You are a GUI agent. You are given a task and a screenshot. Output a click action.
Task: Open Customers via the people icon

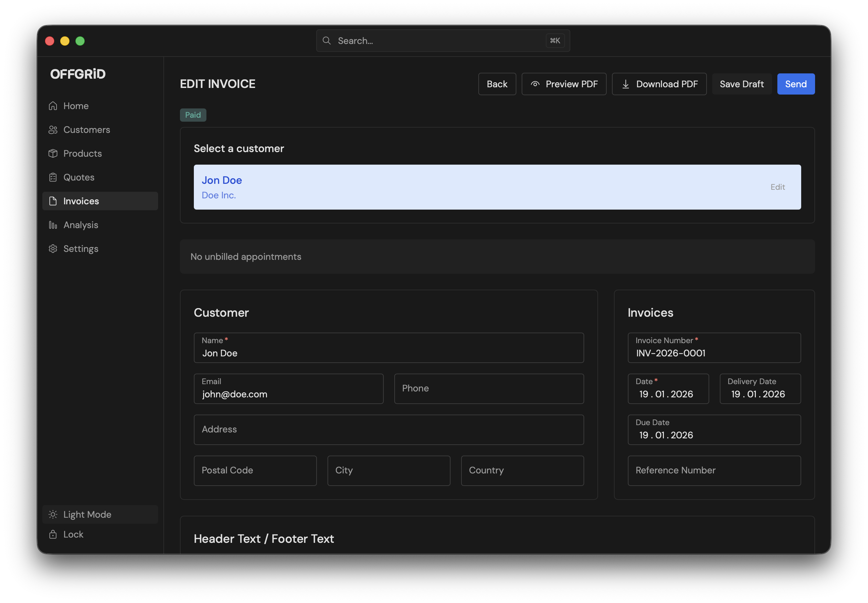point(53,130)
